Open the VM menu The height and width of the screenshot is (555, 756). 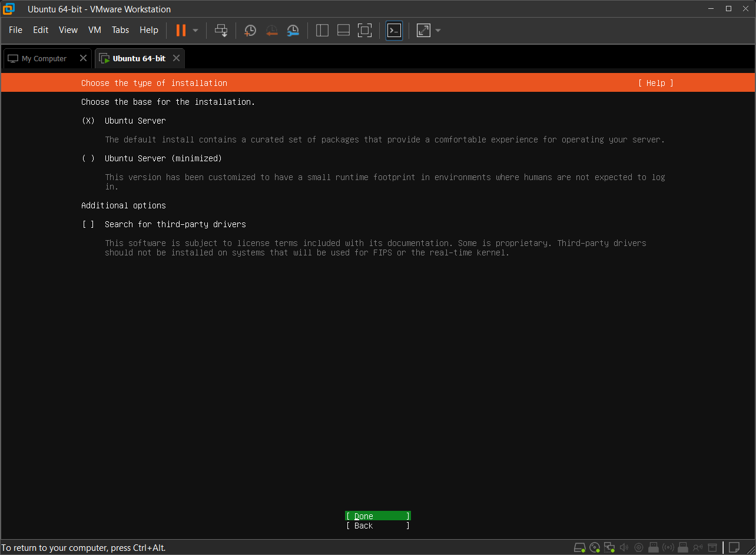click(x=94, y=30)
